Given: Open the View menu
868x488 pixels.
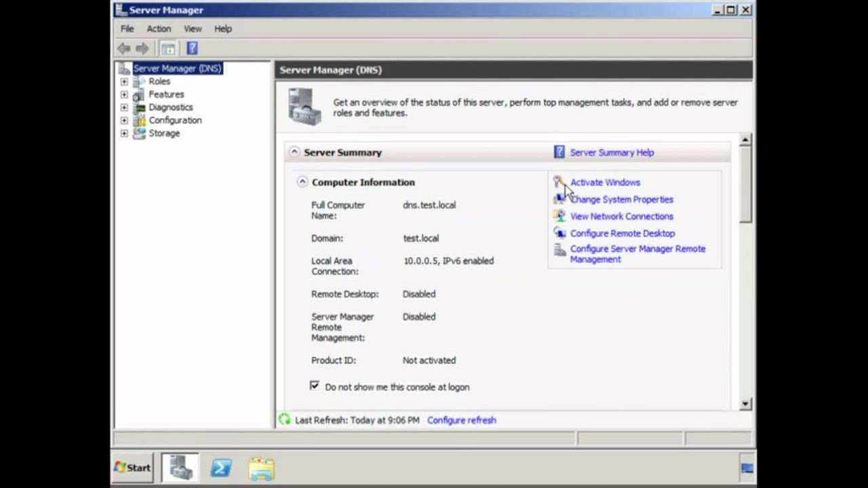Looking at the screenshot, I should tap(193, 29).
